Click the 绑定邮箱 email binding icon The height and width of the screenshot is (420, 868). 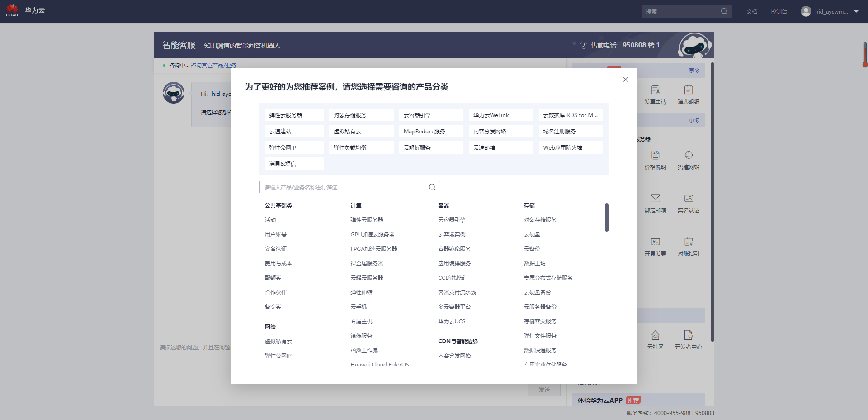[656, 203]
